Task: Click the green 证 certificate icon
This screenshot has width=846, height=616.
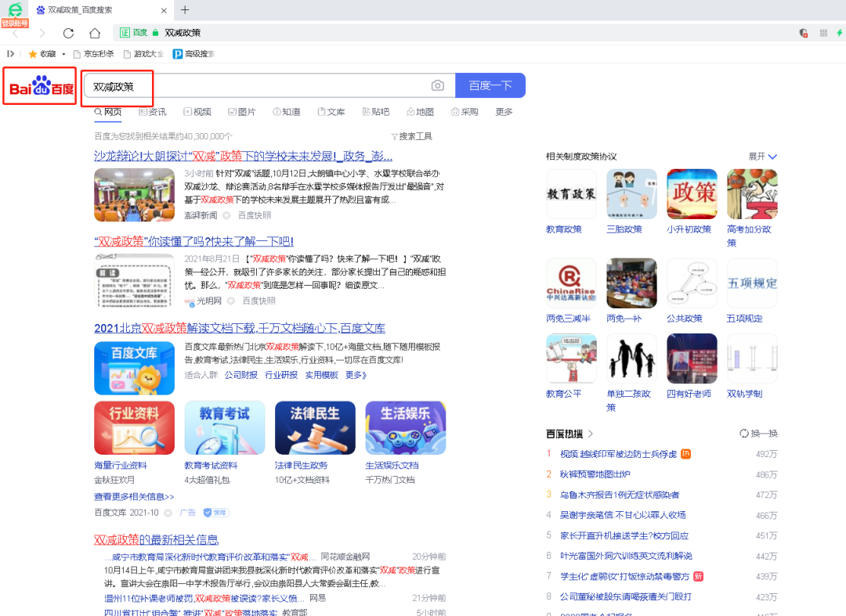Action: click(x=125, y=33)
